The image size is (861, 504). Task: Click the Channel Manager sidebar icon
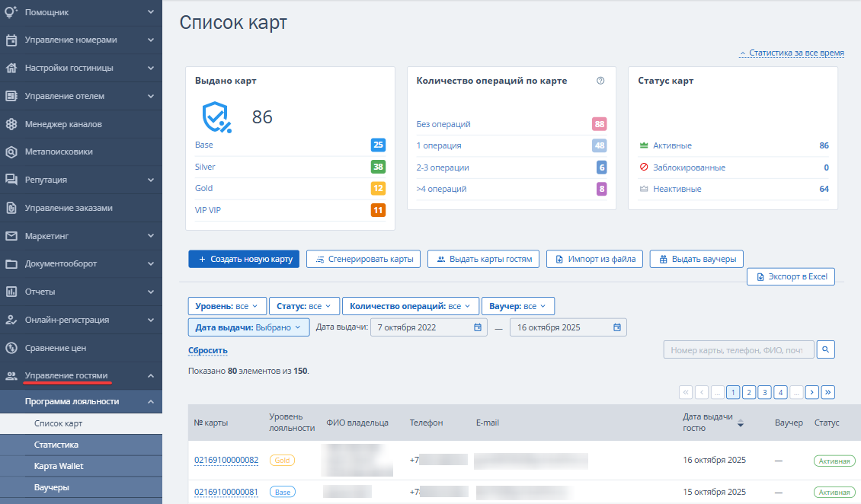11,124
